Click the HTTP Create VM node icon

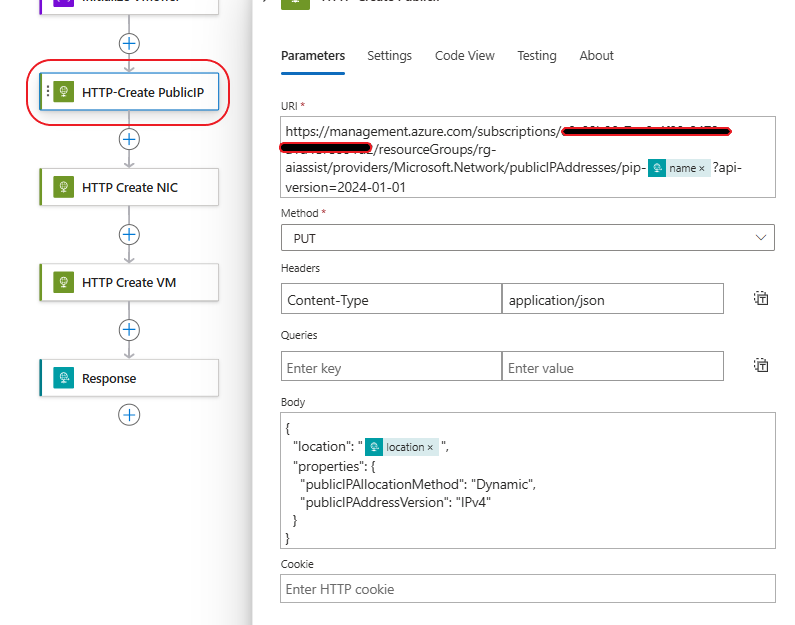64,282
